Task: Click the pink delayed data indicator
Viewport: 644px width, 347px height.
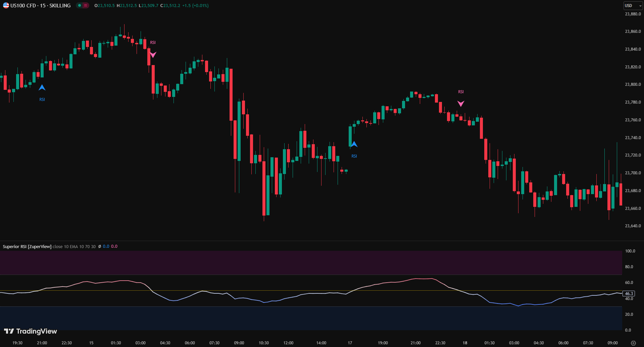Action: tap(86, 5)
